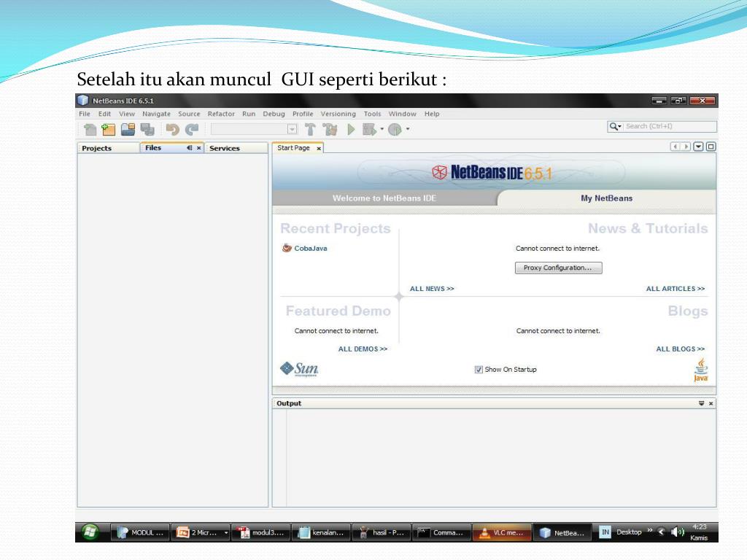Minimize the Files panel with its slide icon
The height and width of the screenshot is (560, 747).
pos(190,147)
